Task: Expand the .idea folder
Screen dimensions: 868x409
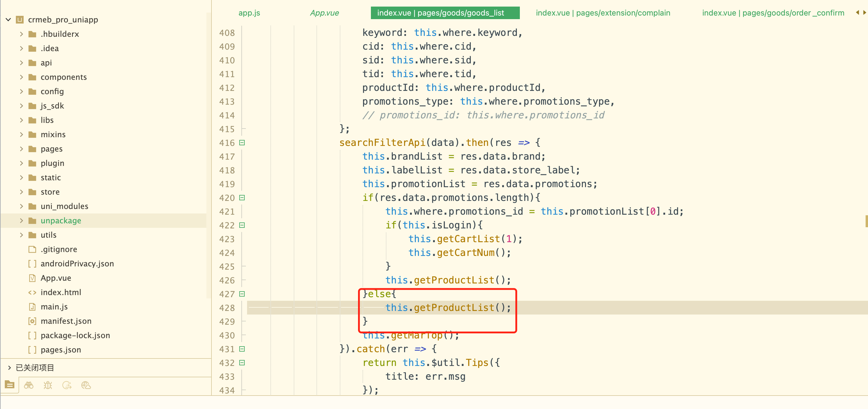Action: (22, 48)
